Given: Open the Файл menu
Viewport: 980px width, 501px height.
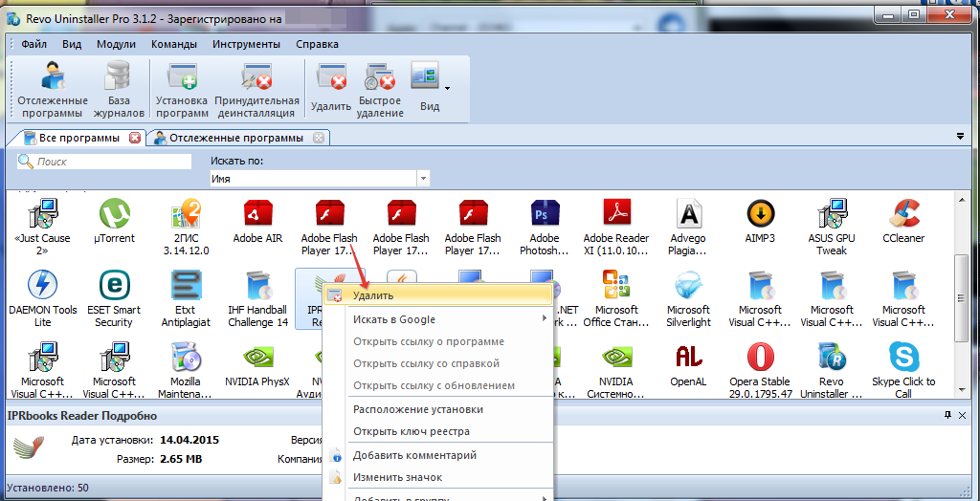Looking at the screenshot, I should pyautogui.click(x=34, y=44).
